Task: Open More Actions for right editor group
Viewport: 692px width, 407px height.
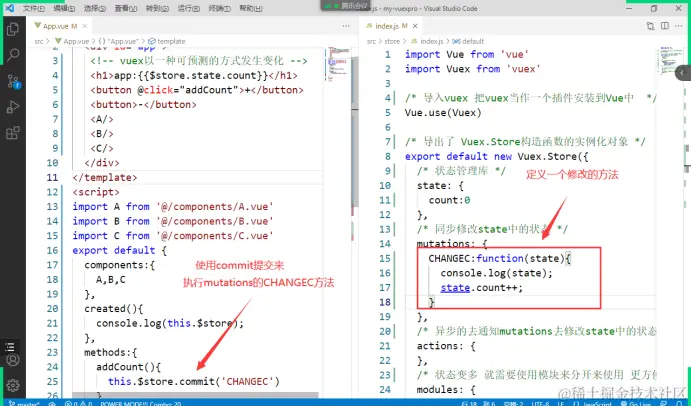Action: 678,26
